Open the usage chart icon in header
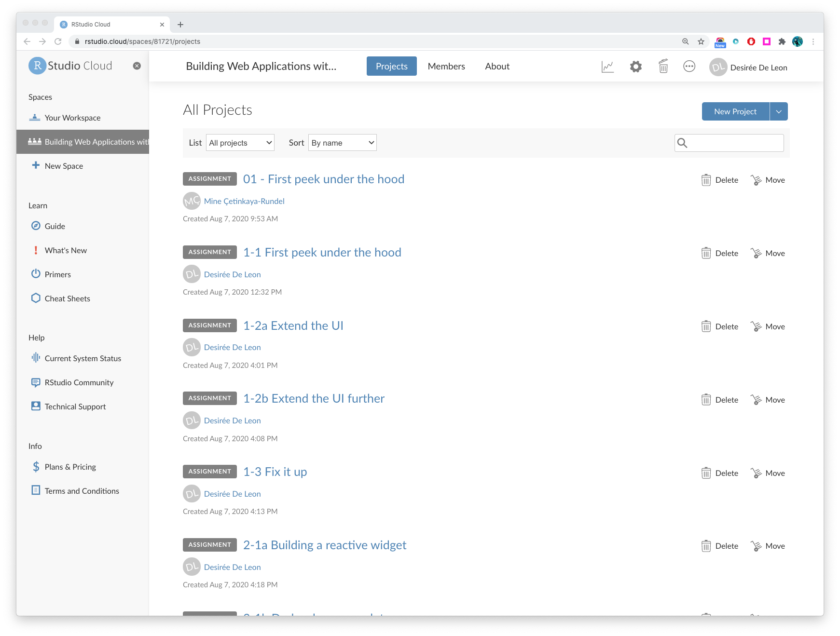The height and width of the screenshot is (636, 840). click(x=607, y=67)
